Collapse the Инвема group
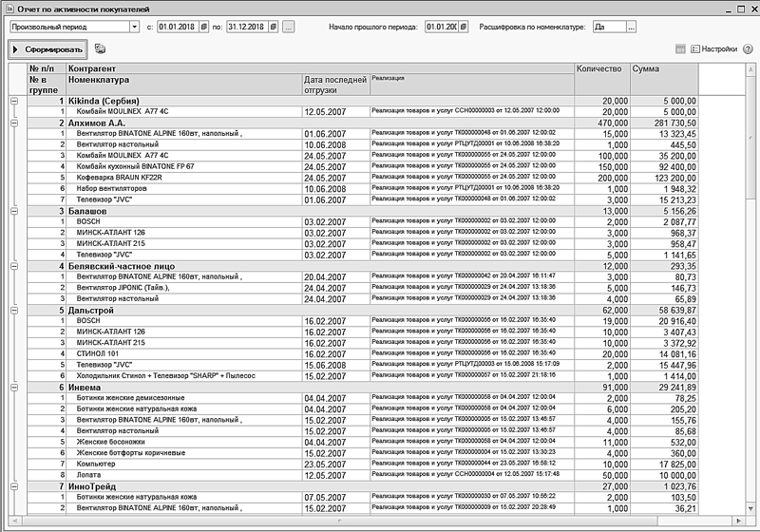 pyautogui.click(x=14, y=388)
